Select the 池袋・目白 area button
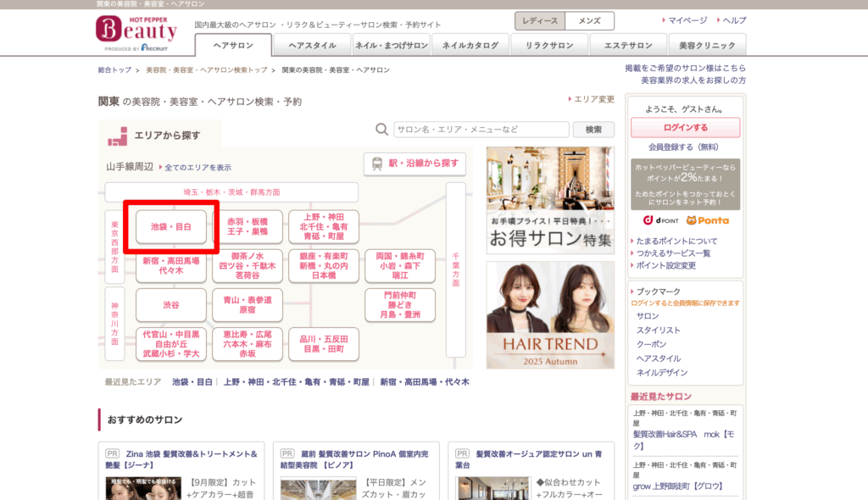The height and width of the screenshot is (500, 868). (171, 227)
